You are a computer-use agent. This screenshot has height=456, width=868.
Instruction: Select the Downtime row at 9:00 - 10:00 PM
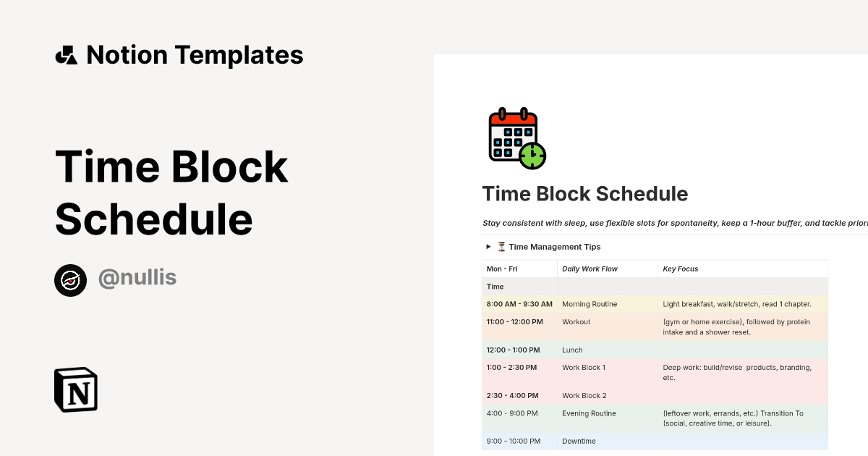coord(579,441)
